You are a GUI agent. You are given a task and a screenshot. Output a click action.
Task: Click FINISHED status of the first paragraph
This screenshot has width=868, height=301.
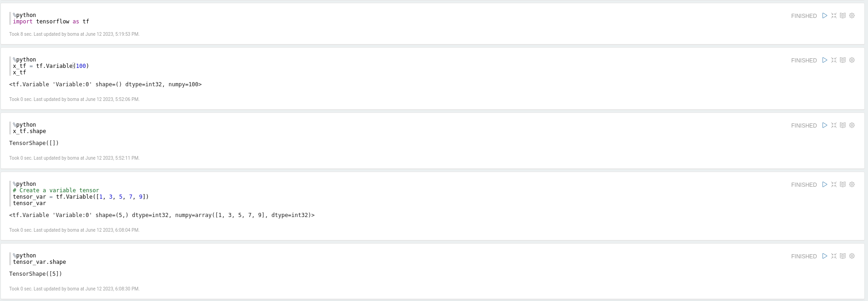pyautogui.click(x=804, y=16)
